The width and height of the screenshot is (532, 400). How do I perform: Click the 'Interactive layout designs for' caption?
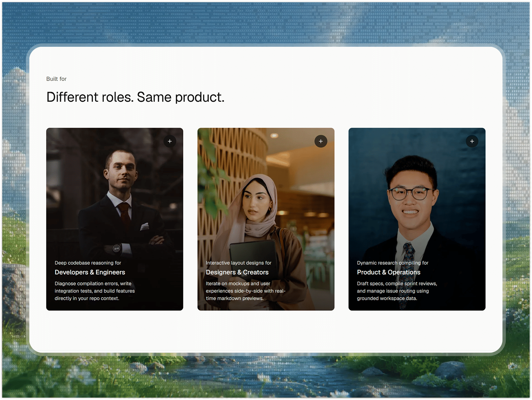(x=239, y=263)
